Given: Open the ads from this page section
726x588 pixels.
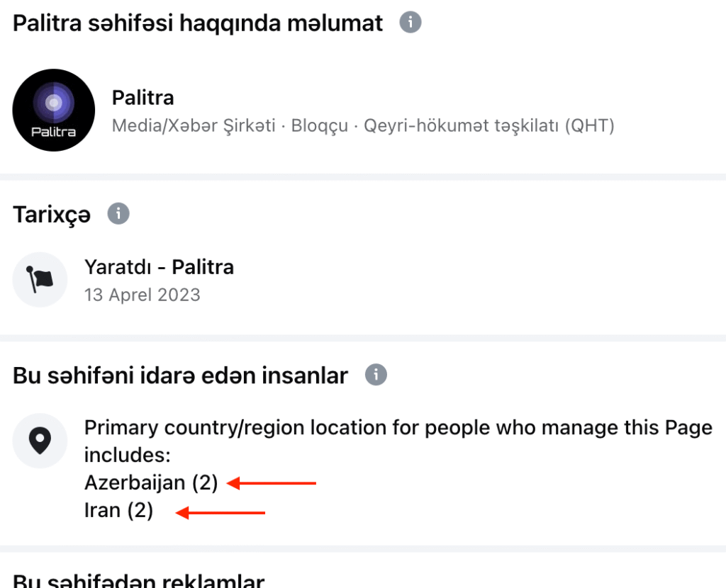Looking at the screenshot, I should (138, 581).
